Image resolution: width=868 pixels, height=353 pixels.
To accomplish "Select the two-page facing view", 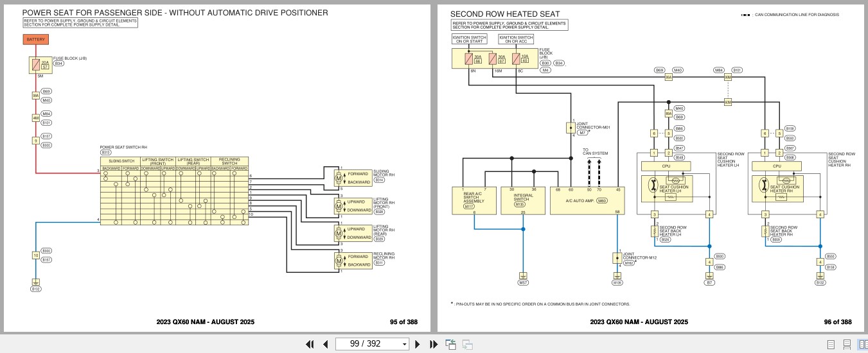I will (862, 344).
